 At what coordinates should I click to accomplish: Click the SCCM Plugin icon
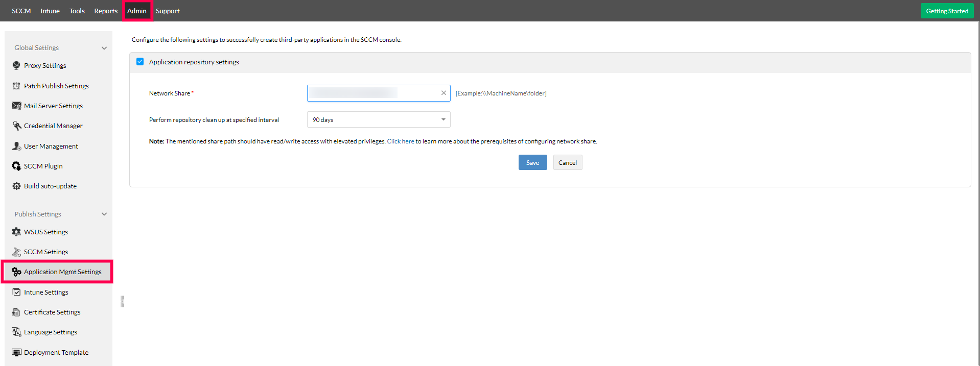pyautogui.click(x=16, y=166)
